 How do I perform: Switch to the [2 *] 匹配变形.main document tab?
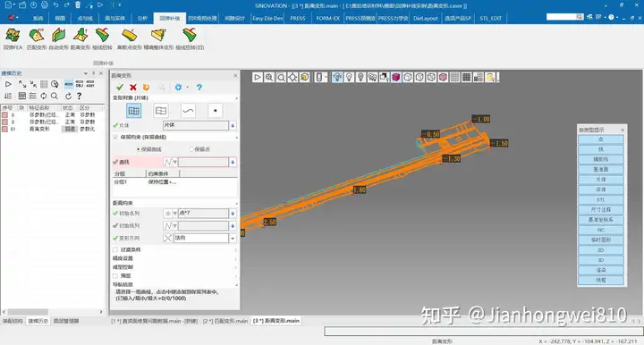pyautogui.click(x=225, y=321)
